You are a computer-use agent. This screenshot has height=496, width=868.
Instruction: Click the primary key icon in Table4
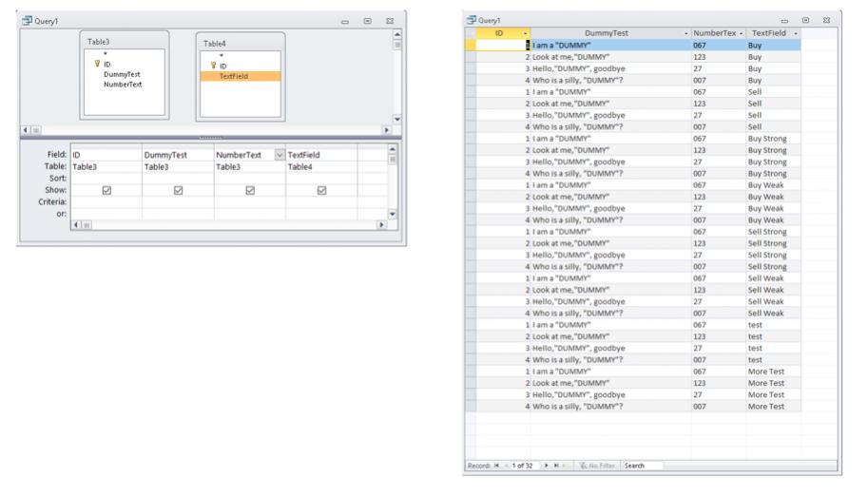click(213, 66)
